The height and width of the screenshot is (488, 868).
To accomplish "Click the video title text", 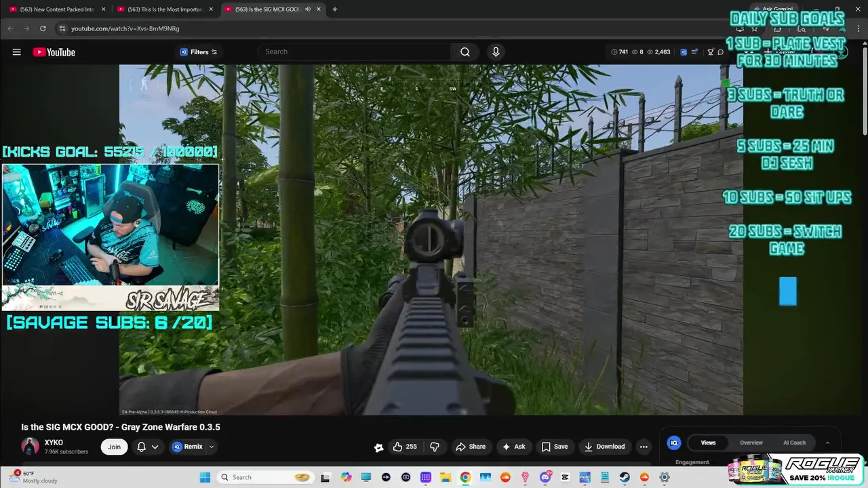I will (x=121, y=427).
